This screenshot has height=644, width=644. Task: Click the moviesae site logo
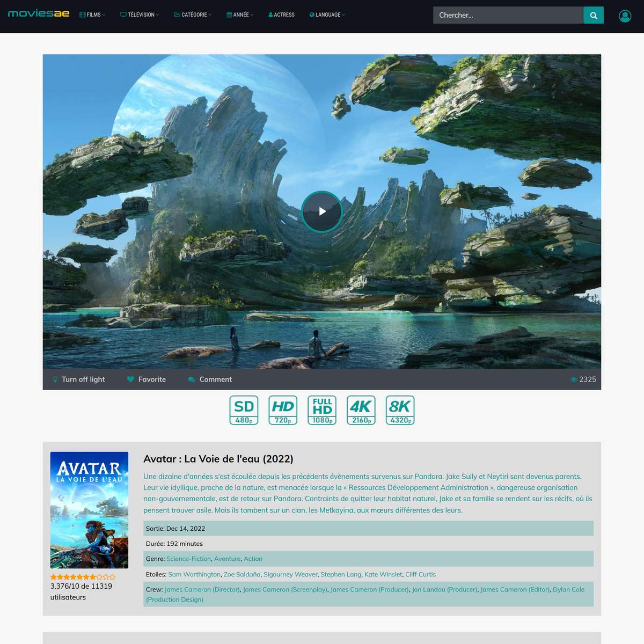click(39, 13)
